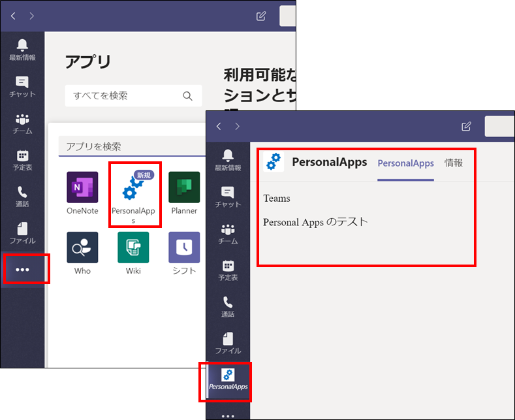515x420 pixels.
Task: Open PersonalApps app in the flyout
Action: (x=133, y=196)
